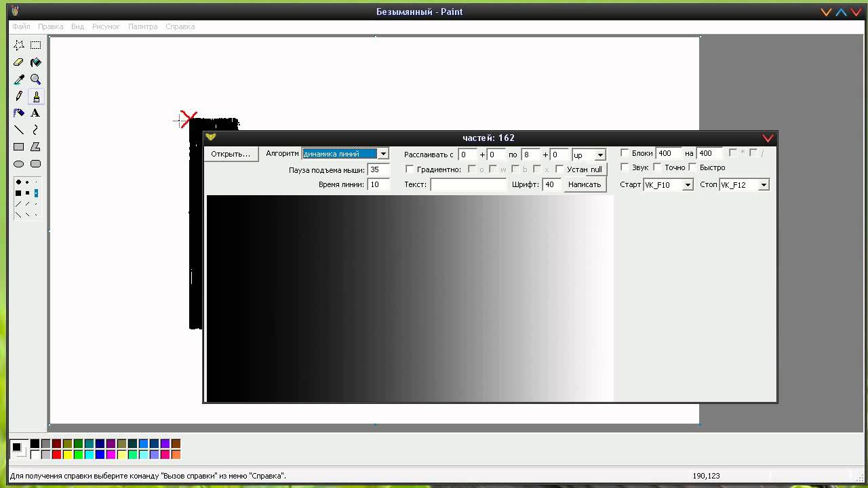868x488 pixels.
Task: Click the Пауза подъема мыши field
Action: click(x=378, y=170)
